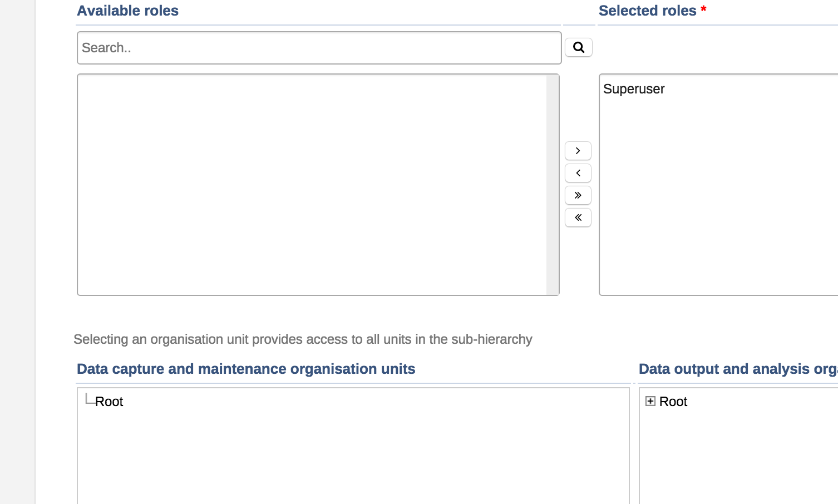Select Root label in Data output tree
This screenshot has width=838, height=504.
click(x=673, y=402)
